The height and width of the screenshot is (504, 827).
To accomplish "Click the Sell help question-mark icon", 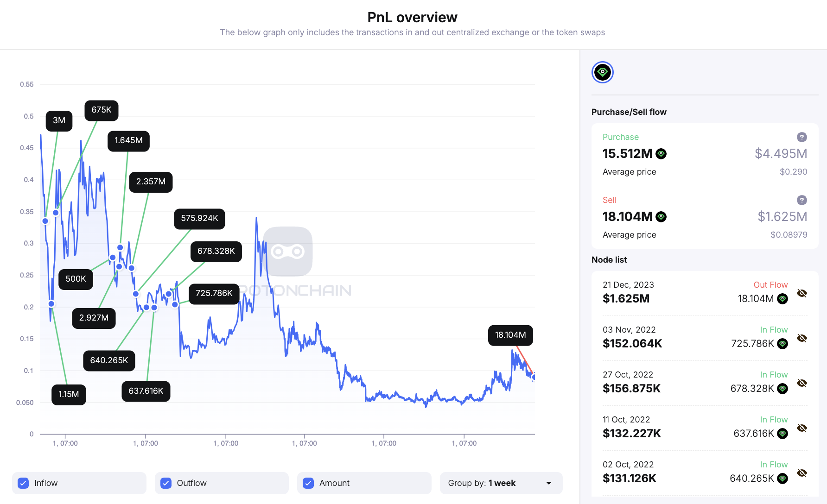I will 802,200.
